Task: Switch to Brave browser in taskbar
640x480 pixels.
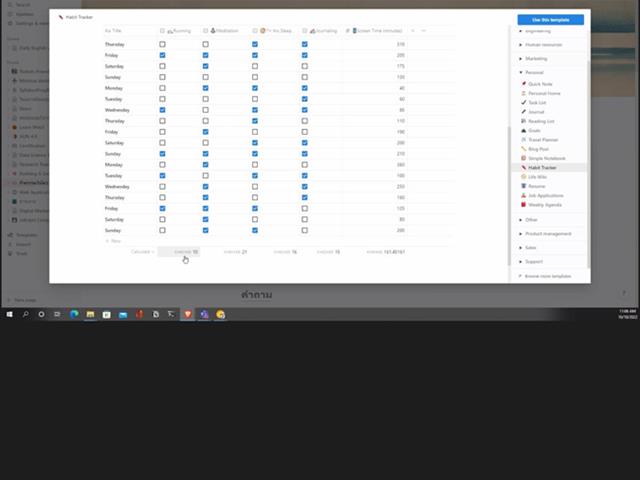Action: click(x=188, y=314)
